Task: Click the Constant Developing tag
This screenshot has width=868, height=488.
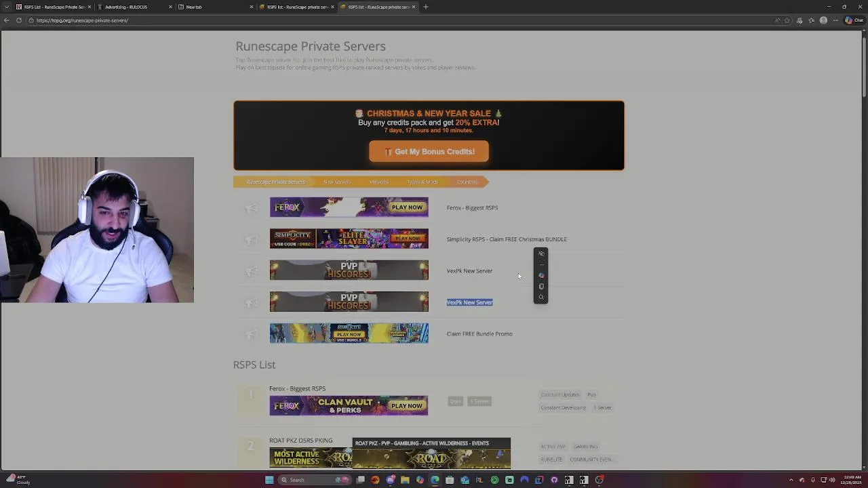Action: [563, 407]
